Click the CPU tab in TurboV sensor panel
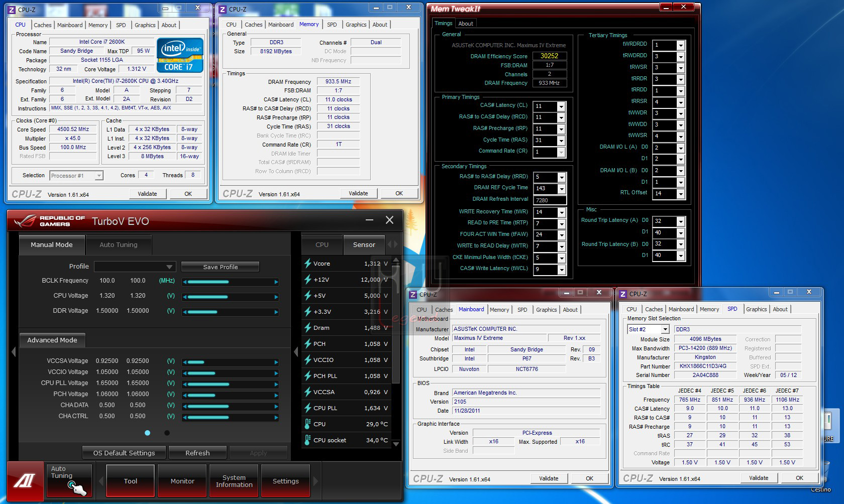 coord(322,244)
